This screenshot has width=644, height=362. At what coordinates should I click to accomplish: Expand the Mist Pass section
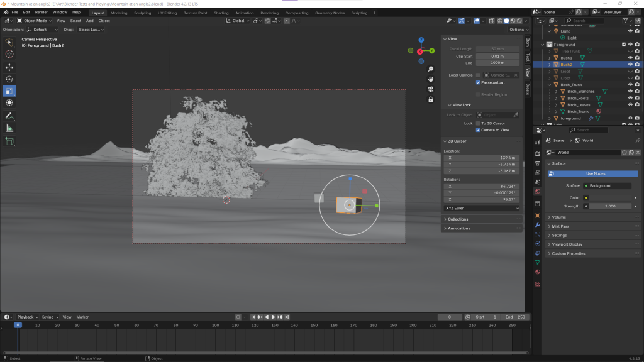(x=593, y=226)
